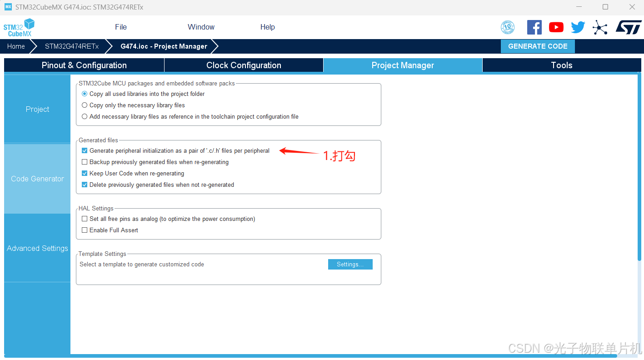Image resolution: width=644 pixels, height=360 pixels.
Task: Open template Settings... button
Action: point(350,264)
